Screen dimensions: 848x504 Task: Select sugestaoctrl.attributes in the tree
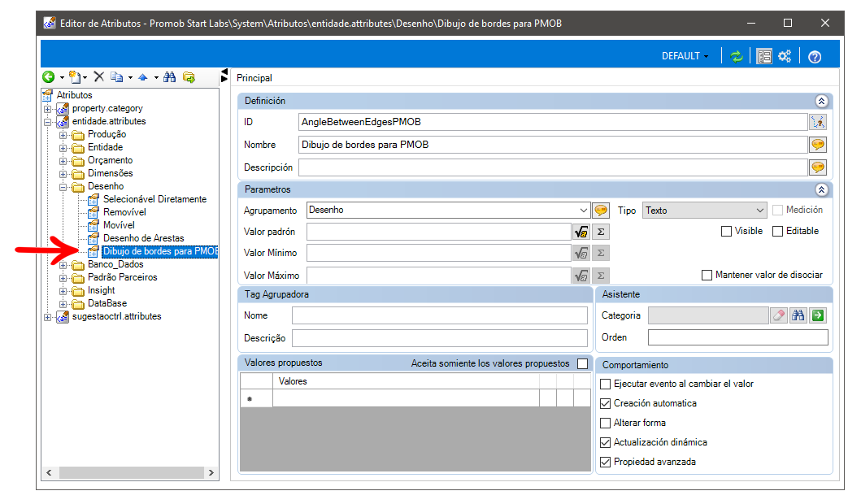(x=117, y=316)
